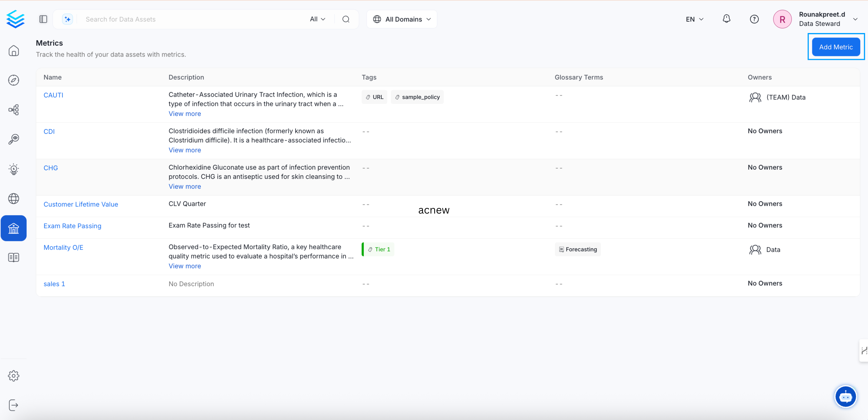This screenshot has height=420, width=868.
Task: Open the Explore compass icon
Action: click(14, 80)
